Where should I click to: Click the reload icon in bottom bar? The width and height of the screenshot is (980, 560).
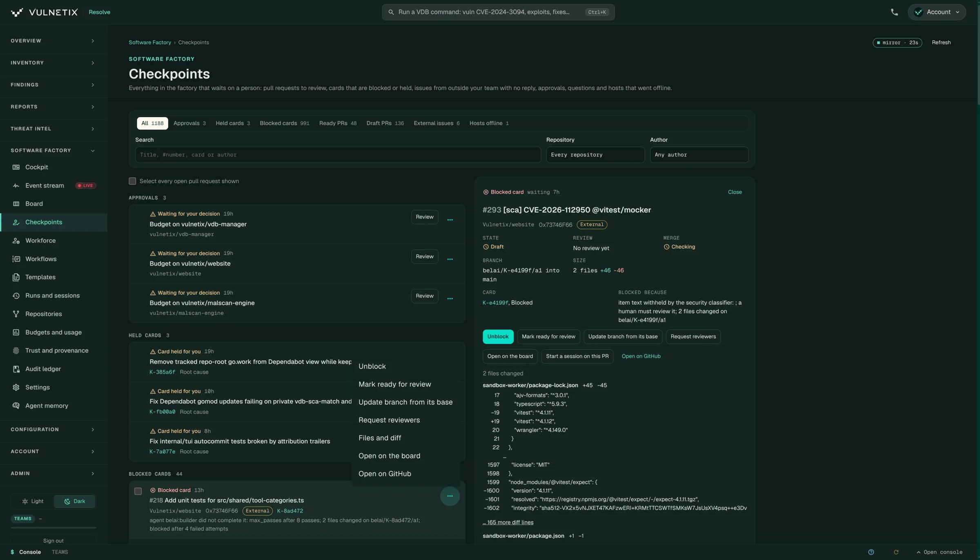896,552
